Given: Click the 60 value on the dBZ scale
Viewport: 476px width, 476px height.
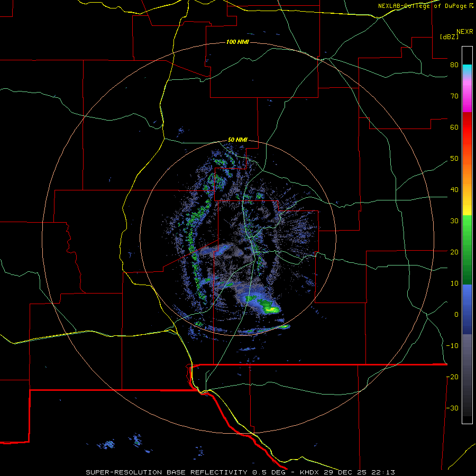Looking at the screenshot, I should [x=454, y=127].
